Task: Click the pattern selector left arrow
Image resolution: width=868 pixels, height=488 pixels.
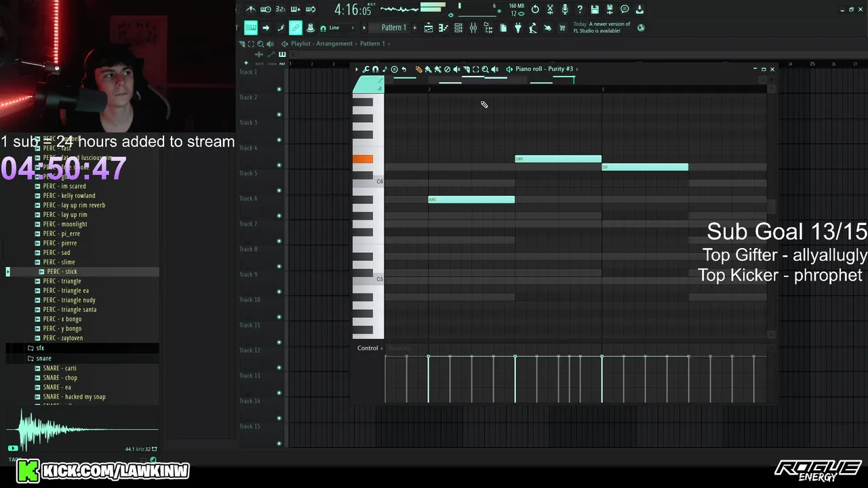Action: point(364,28)
